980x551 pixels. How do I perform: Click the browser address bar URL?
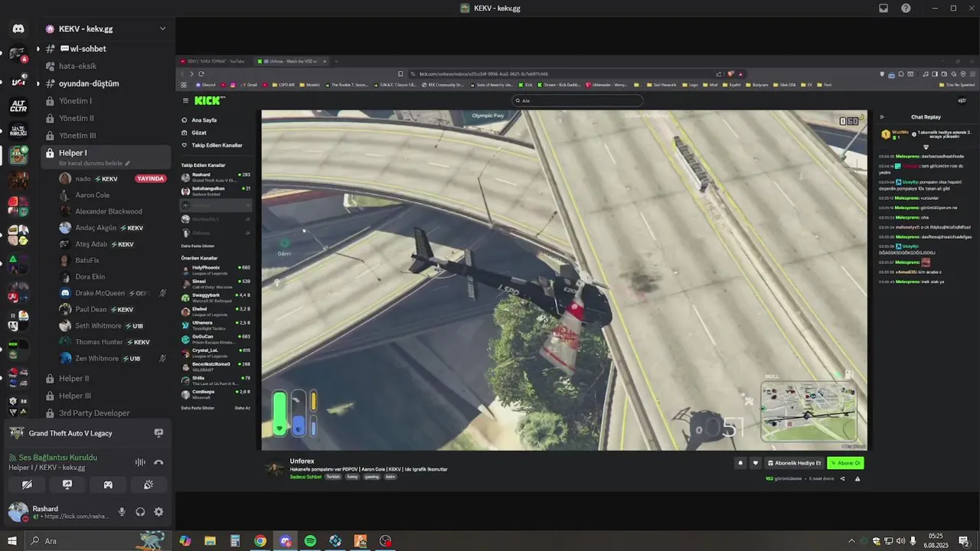(484, 74)
